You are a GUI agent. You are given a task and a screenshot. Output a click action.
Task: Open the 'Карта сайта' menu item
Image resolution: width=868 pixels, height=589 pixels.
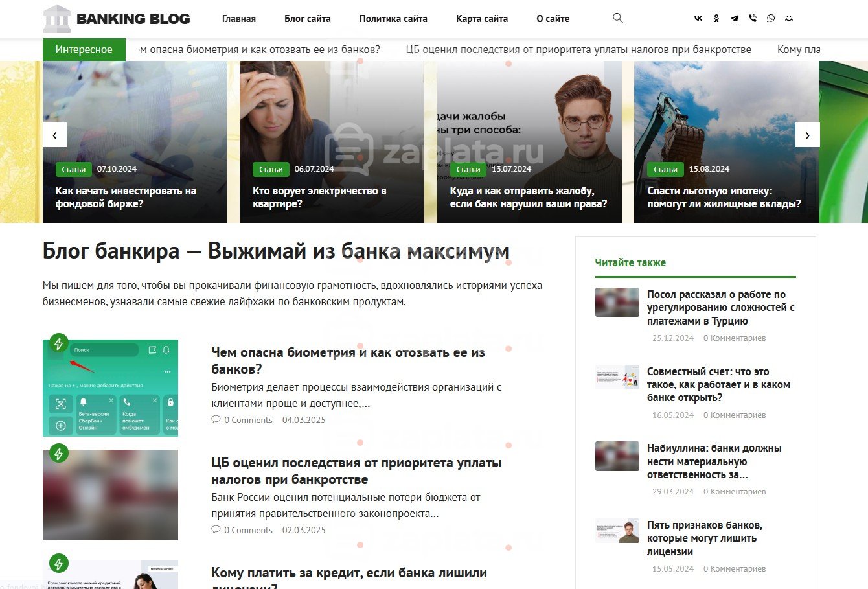pos(482,19)
